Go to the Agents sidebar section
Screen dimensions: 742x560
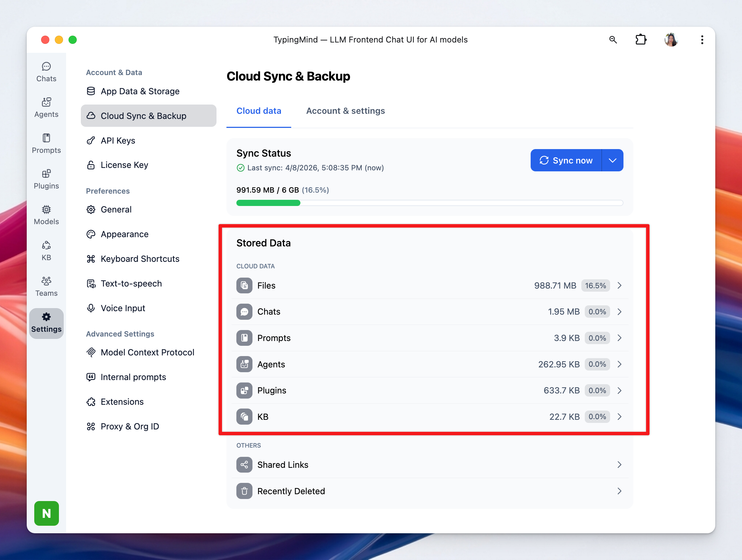tap(46, 108)
